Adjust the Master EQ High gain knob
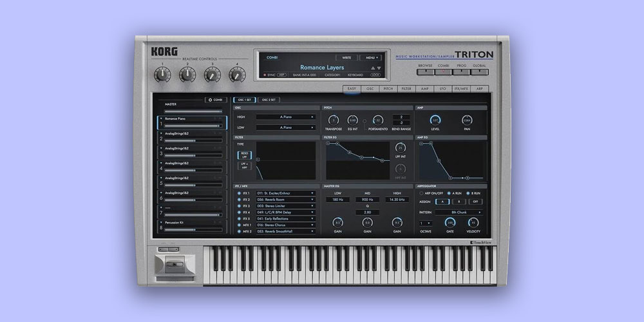Image resolution: width=644 pixels, height=322 pixels. click(397, 222)
